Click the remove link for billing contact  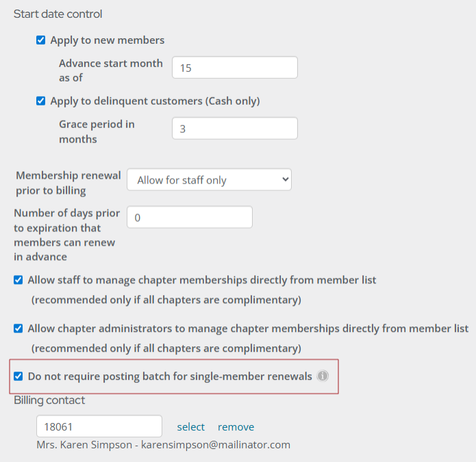[x=236, y=427]
